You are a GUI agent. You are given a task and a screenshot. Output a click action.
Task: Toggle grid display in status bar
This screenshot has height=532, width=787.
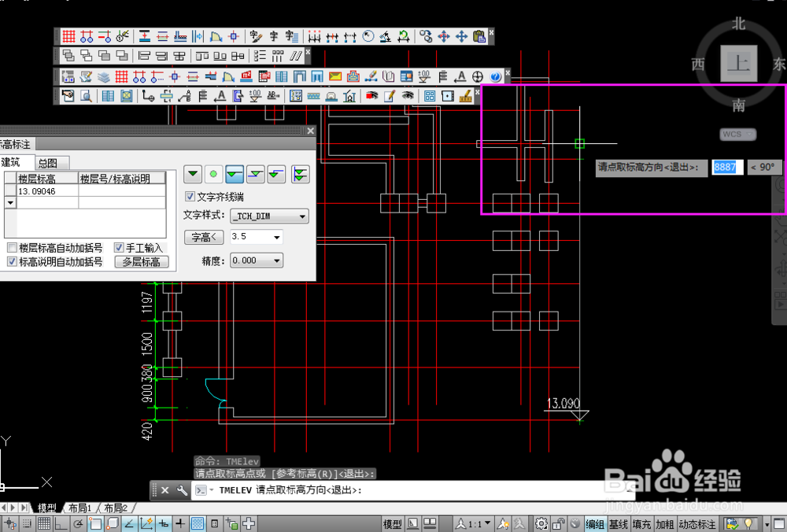pyautogui.click(x=44, y=524)
